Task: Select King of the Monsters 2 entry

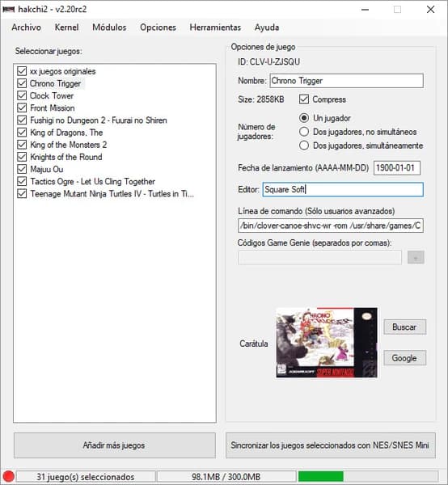Action: [69, 145]
